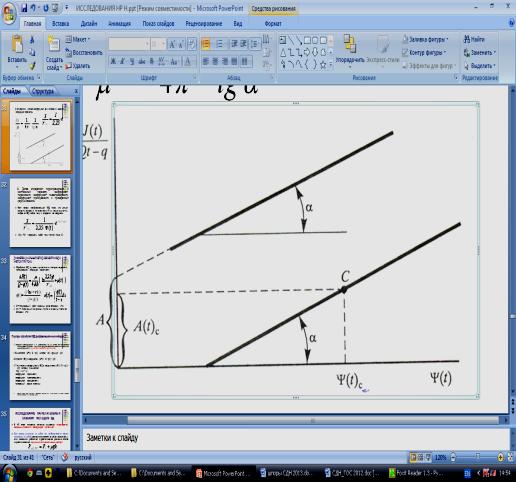Click the Удалить delete slide button
The image size is (516, 482).
coord(78,66)
